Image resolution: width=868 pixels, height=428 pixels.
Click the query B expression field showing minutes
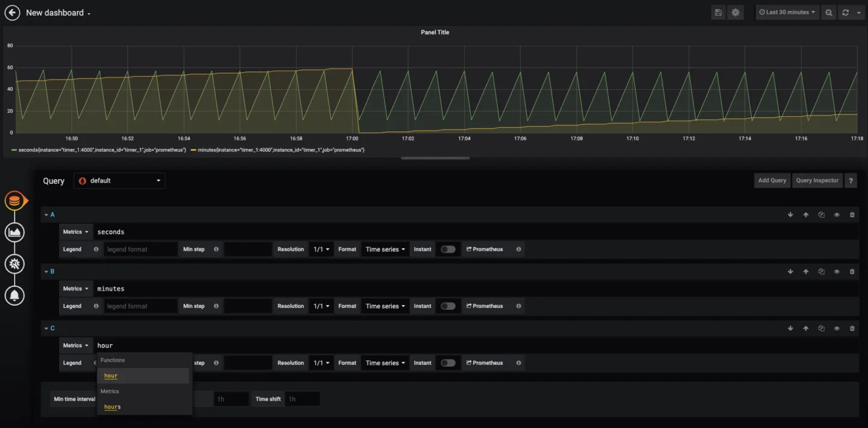(x=476, y=289)
